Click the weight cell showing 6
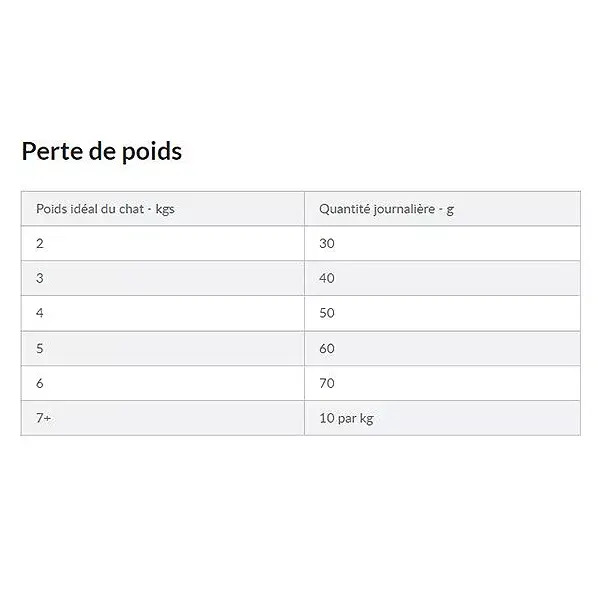Image resolution: width=600 pixels, height=600 pixels. coord(163,383)
